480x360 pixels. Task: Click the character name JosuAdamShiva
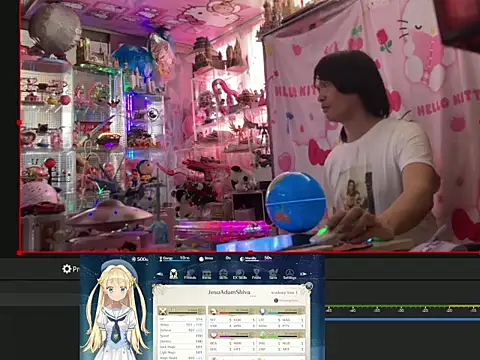click(x=229, y=292)
